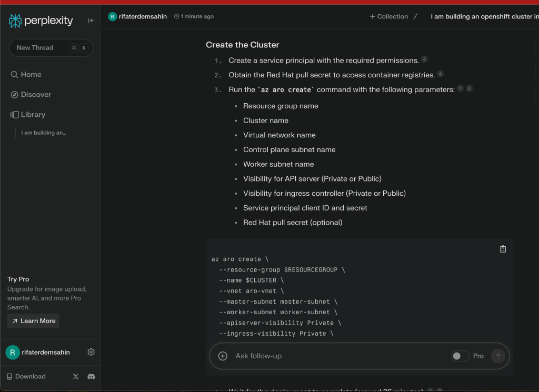Click the Download app link
Image resolution: width=539 pixels, height=392 pixels.
pos(26,377)
